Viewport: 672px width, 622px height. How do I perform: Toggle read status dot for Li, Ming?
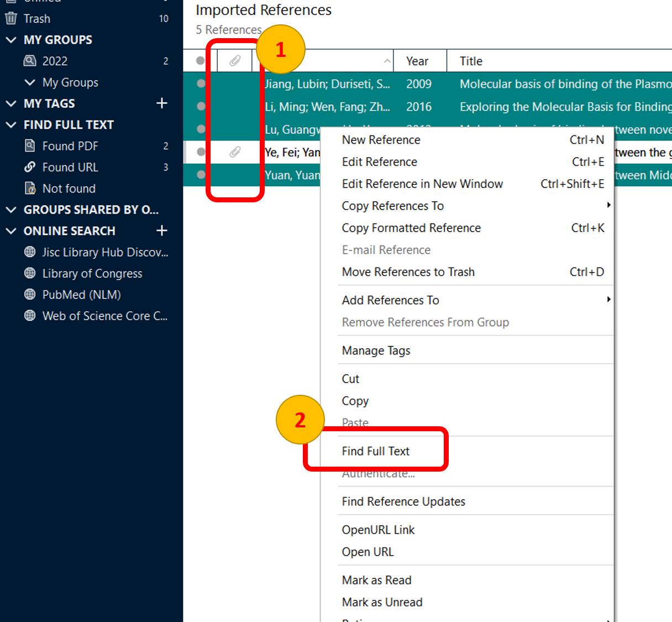click(201, 106)
